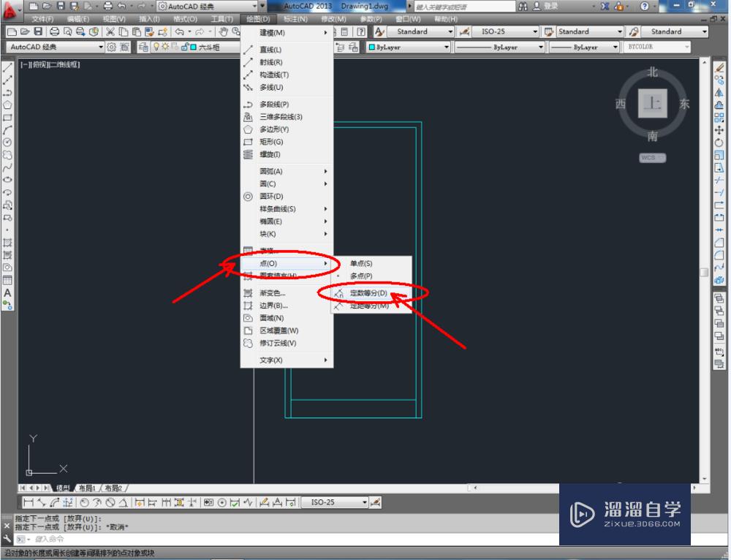Click the Help question mark icon in title bar

click(644, 6)
